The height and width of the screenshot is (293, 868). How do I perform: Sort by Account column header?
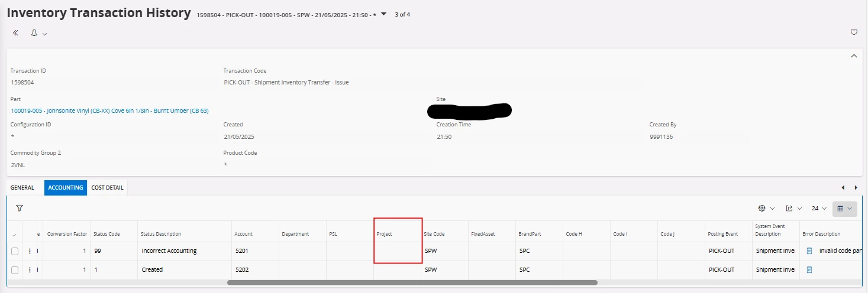244,234
